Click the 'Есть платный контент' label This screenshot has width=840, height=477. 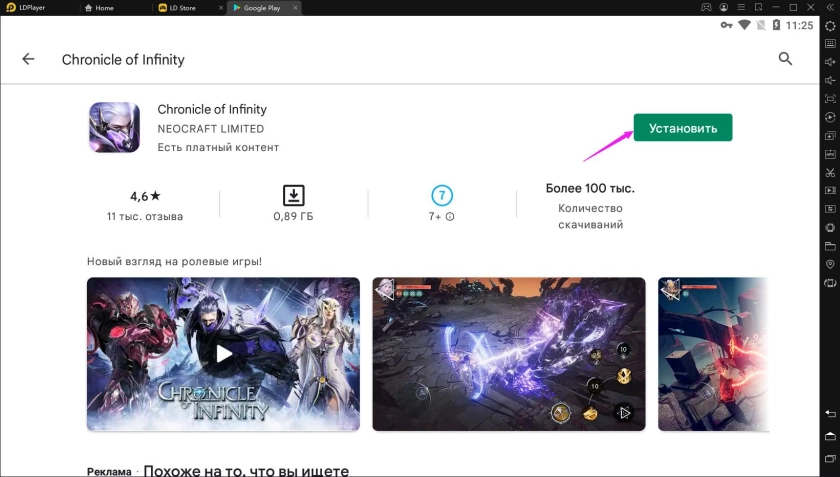pyautogui.click(x=218, y=147)
